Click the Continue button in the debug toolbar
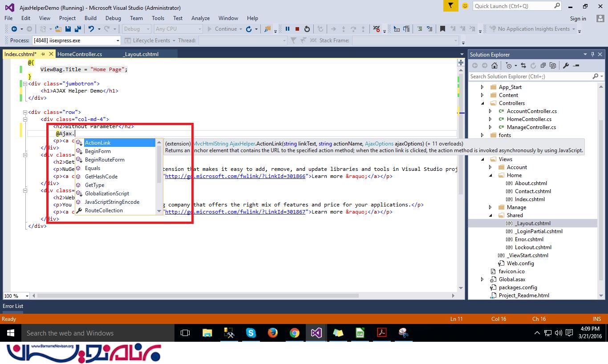The width and height of the screenshot is (608, 364). click(222, 29)
